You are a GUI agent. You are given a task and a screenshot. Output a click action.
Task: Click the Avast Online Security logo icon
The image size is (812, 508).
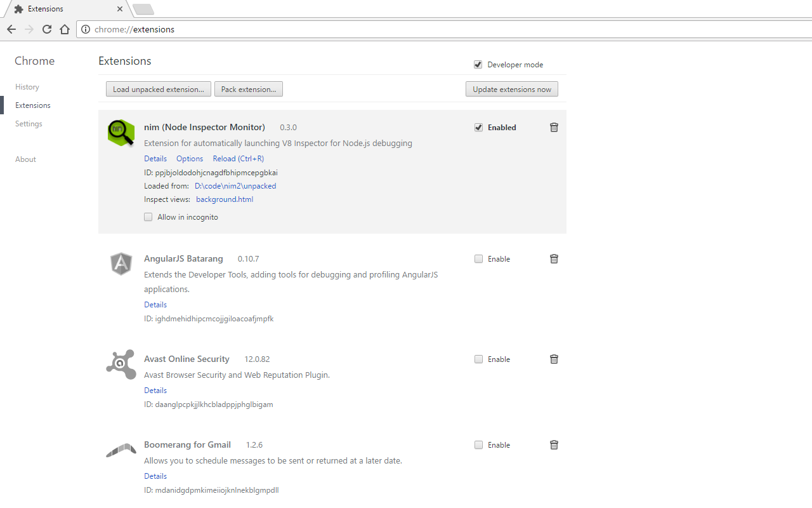point(121,364)
